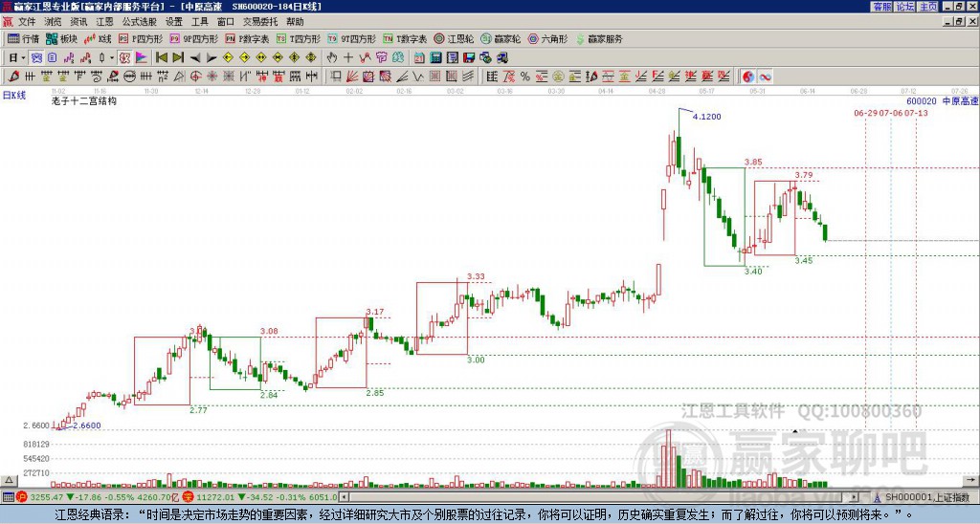Open the 资讯 menu
The image size is (980, 524).
[78, 22]
